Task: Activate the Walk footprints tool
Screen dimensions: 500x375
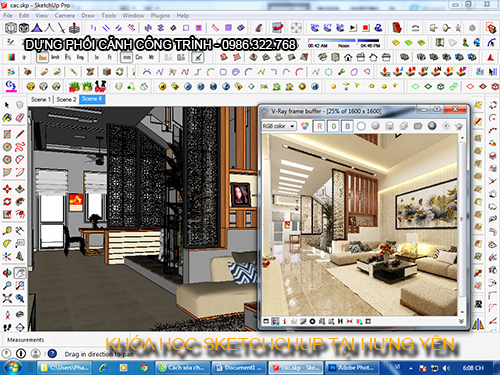Action: tap(7, 327)
